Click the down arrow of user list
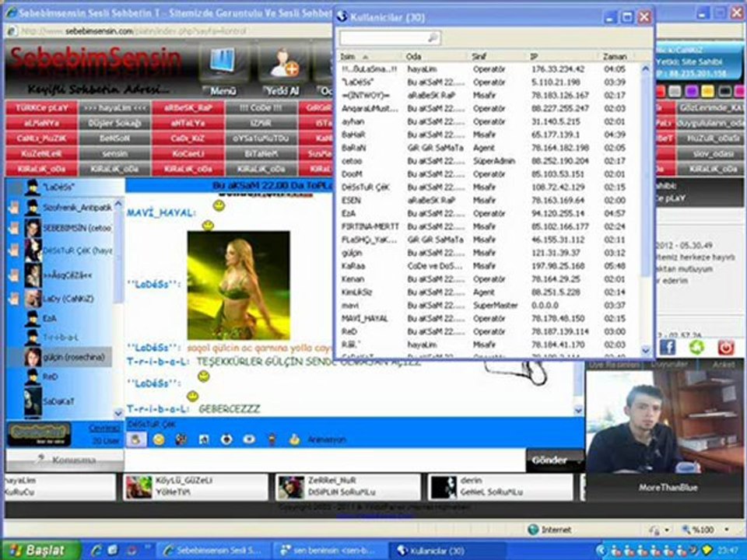747x560 pixels. pos(118,412)
